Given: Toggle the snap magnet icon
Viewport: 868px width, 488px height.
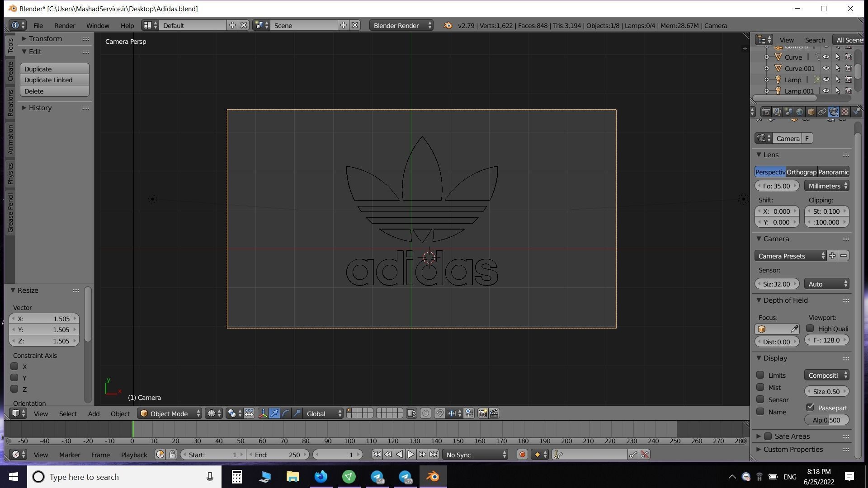Looking at the screenshot, I should 439,413.
